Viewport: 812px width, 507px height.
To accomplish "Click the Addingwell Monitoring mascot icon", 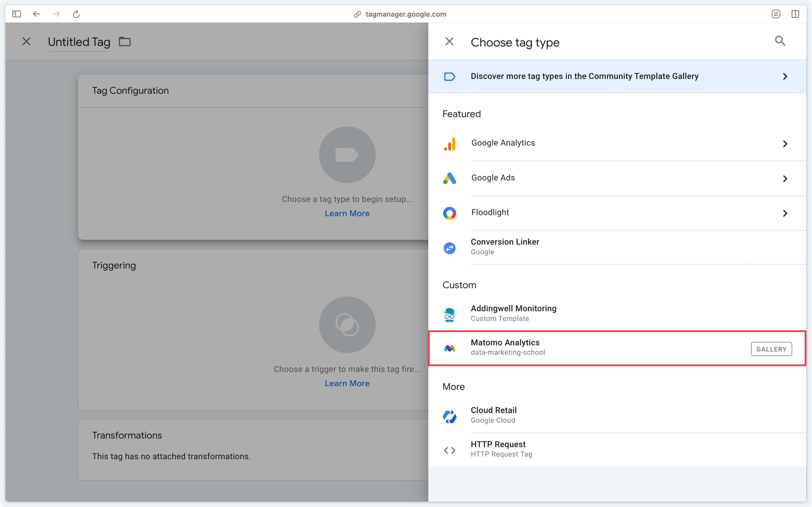I will [450, 315].
